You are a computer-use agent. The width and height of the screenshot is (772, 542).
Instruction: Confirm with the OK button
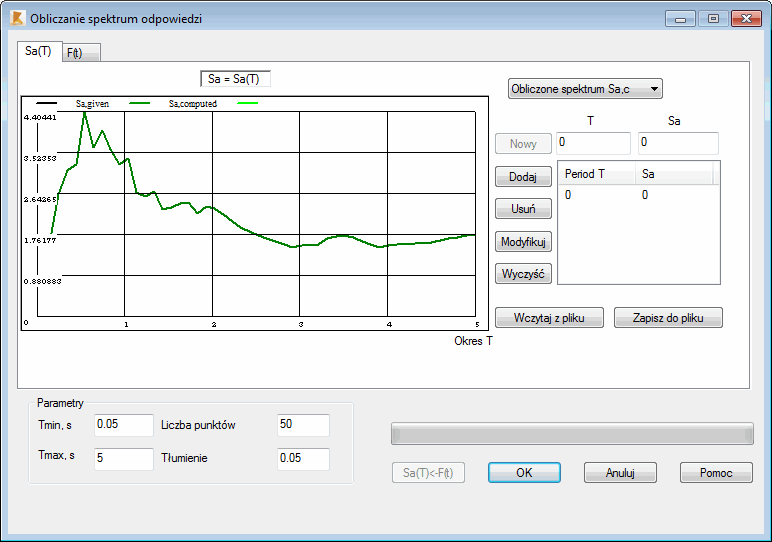[x=524, y=473]
